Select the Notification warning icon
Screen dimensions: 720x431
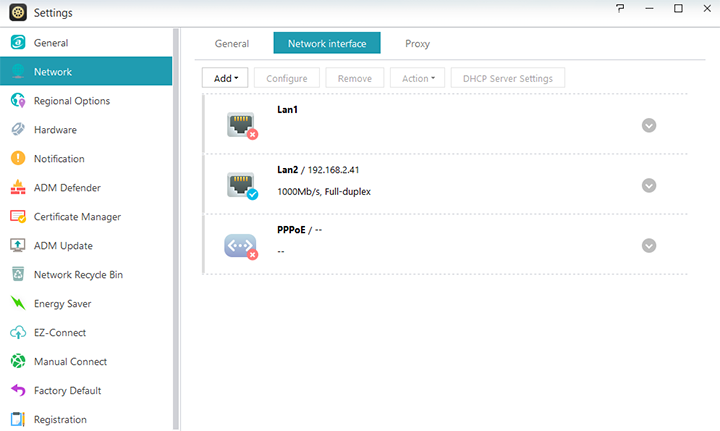tap(17, 159)
